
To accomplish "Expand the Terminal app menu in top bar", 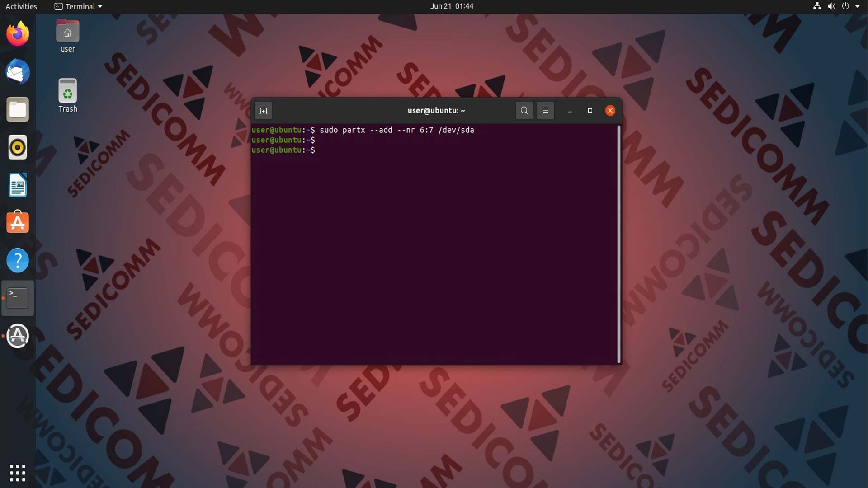I will point(79,6).
